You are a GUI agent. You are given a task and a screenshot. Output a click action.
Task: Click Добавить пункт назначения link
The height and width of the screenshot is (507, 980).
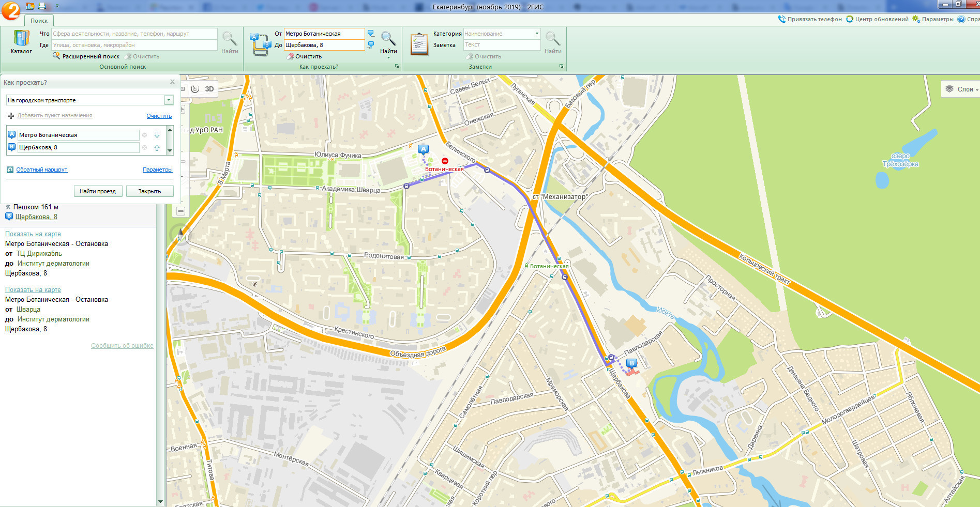[x=55, y=115]
